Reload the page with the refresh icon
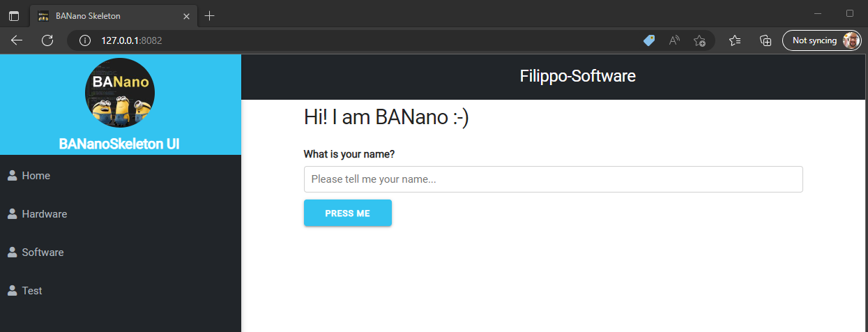The image size is (868, 332). 47,40
